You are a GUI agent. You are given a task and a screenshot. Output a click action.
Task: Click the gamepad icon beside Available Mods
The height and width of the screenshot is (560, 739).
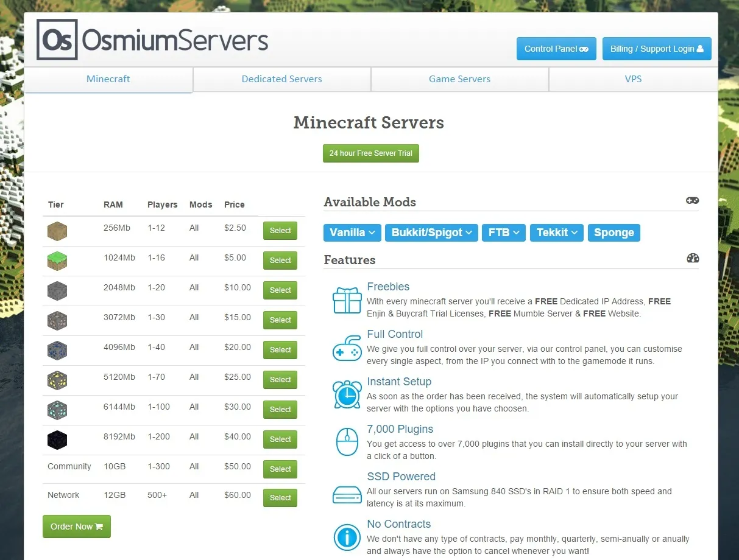[x=692, y=201]
